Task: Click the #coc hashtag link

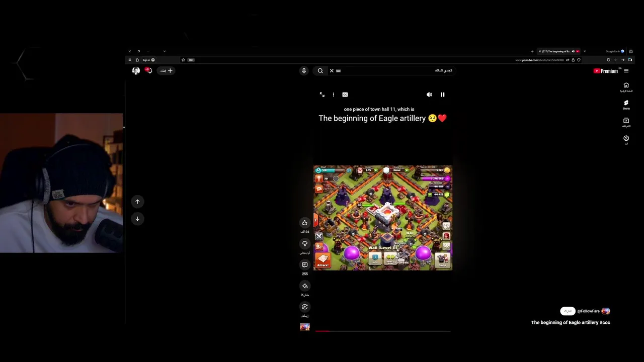Action: coord(605,323)
